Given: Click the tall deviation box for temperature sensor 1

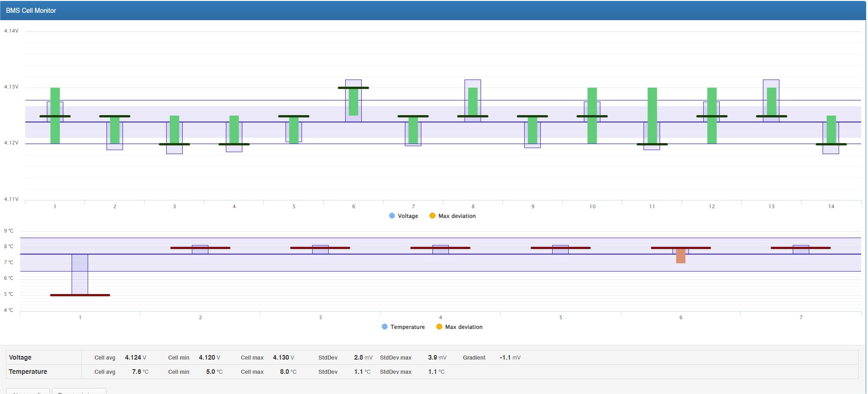Looking at the screenshot, I should (80, 274).
